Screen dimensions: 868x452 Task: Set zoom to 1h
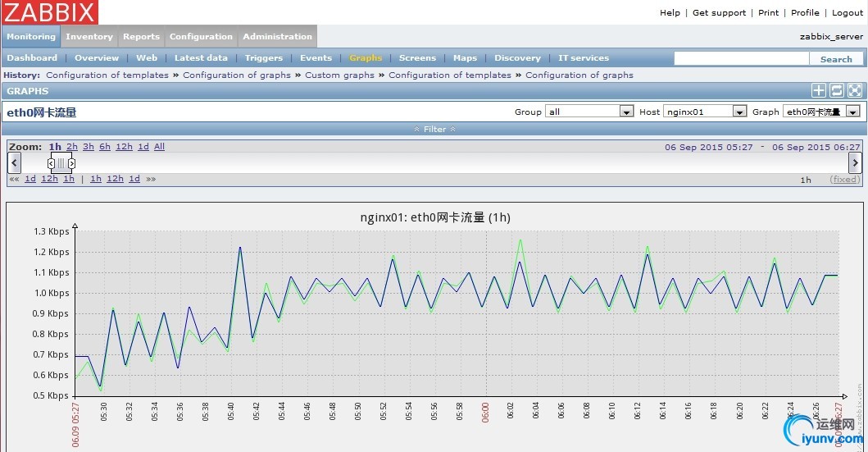coord(55,147)
